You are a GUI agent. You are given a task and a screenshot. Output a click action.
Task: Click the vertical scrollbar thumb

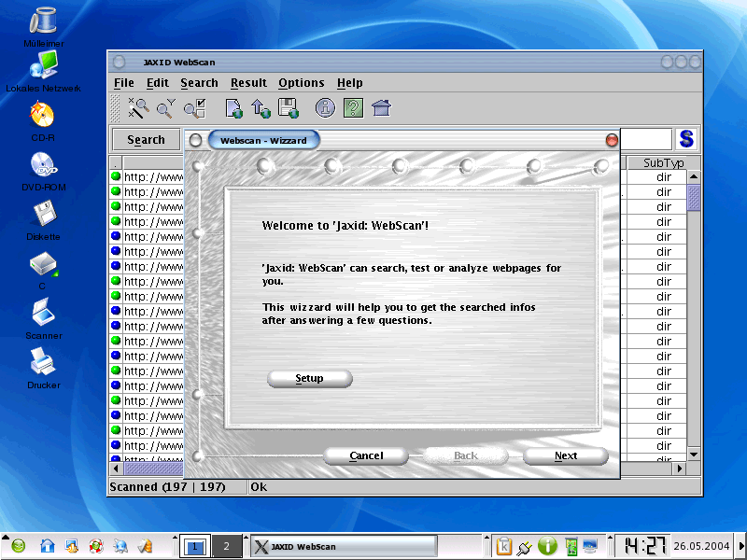point(694,197)
